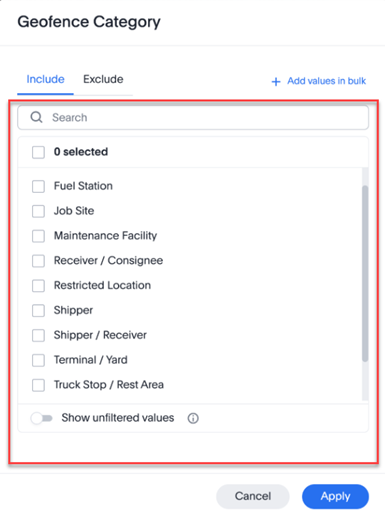Tick the Terminal / Yard checkbox
This screenshot has width=385, height=517.
38,360
